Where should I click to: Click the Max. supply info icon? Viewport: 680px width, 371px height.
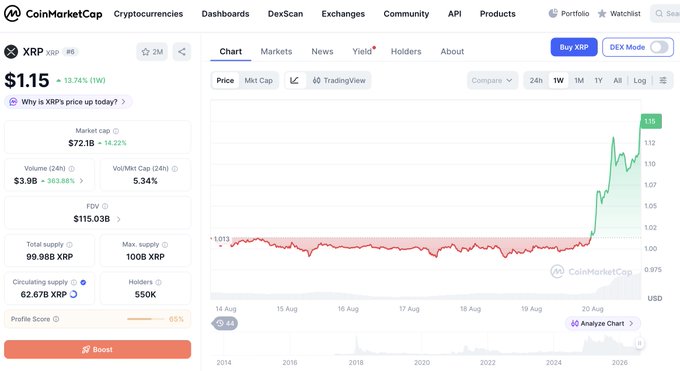pyautogui.click(x=165, y=244)
